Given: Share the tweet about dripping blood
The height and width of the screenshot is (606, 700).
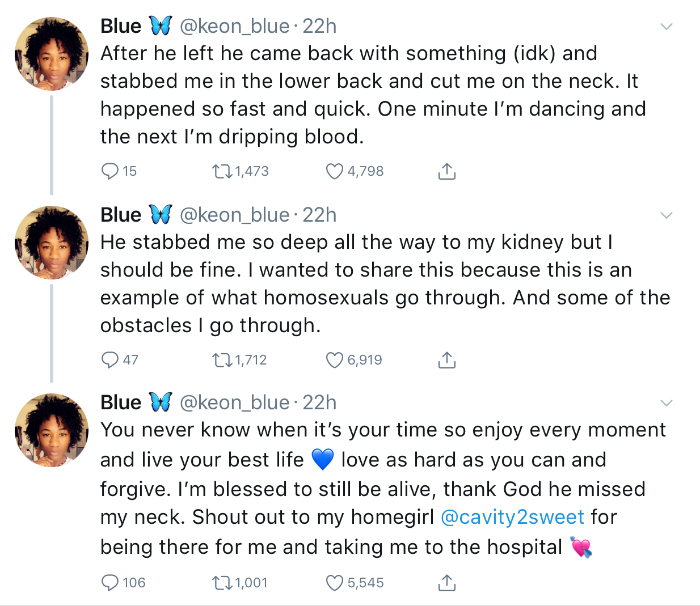Looking at the screenshot, I should [x=447, y=171].
